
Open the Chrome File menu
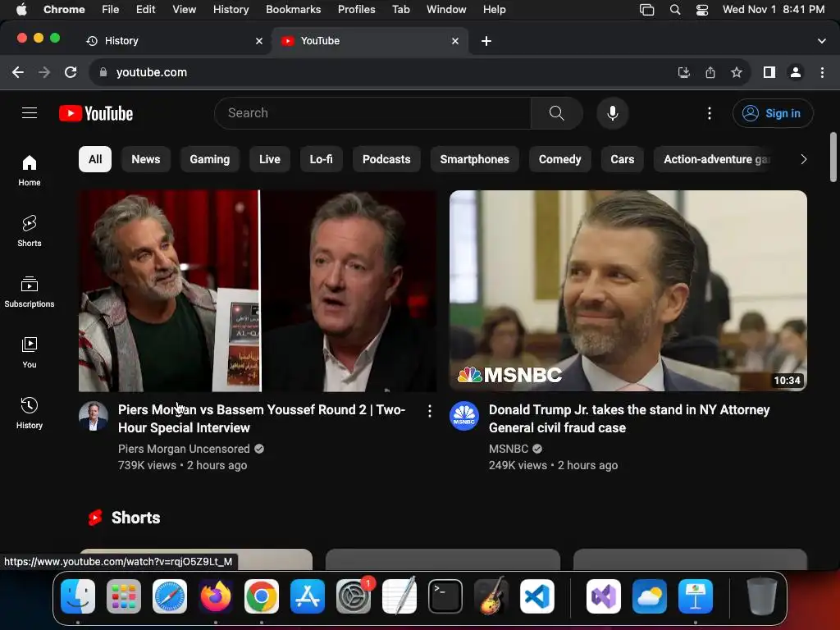pos(111,10)
